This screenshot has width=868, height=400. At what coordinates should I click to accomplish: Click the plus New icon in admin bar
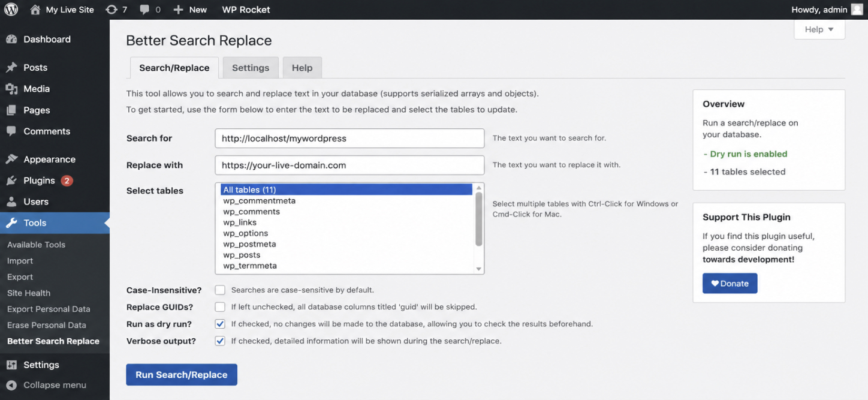click(x=178, y=10)
